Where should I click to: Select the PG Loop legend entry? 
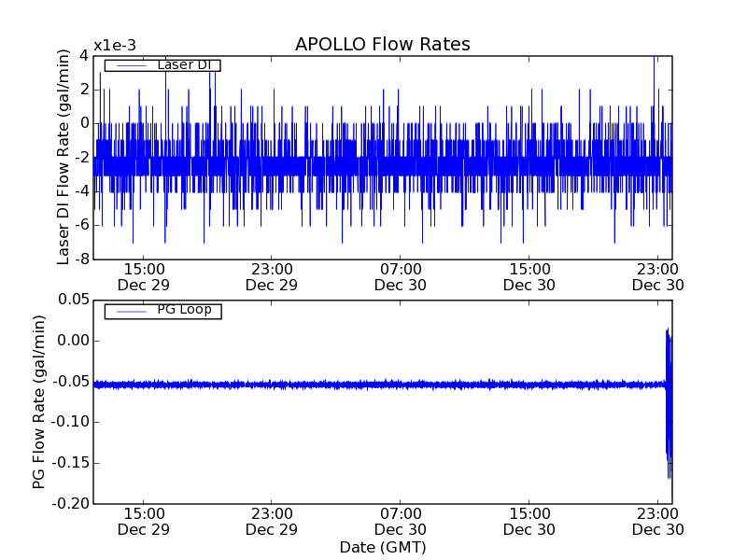point(183,310)
